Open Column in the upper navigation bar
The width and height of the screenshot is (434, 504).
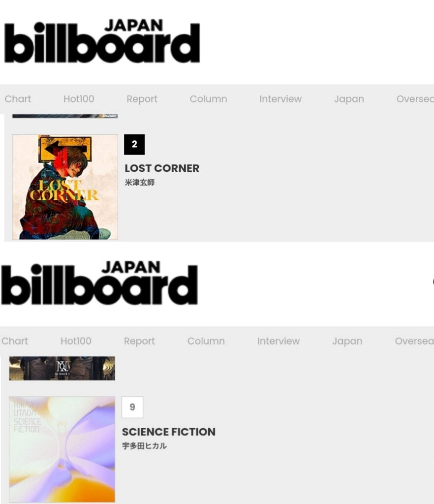208,99
